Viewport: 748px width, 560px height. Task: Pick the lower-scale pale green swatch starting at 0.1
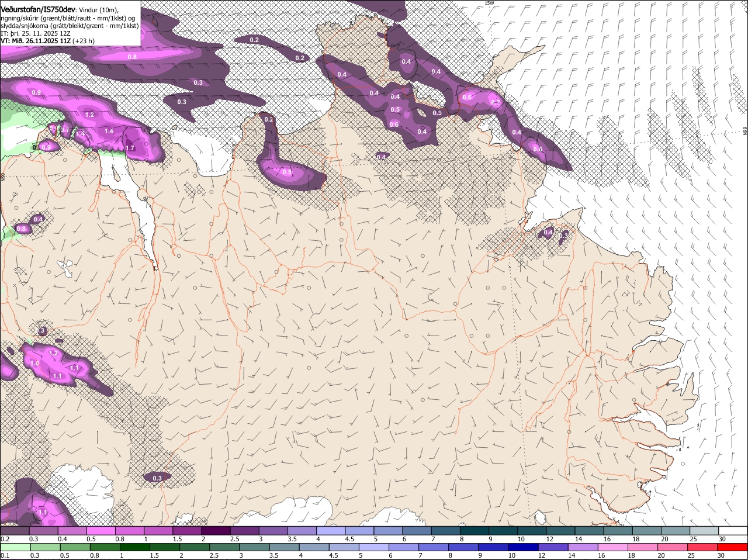click(x=16, y=547)
